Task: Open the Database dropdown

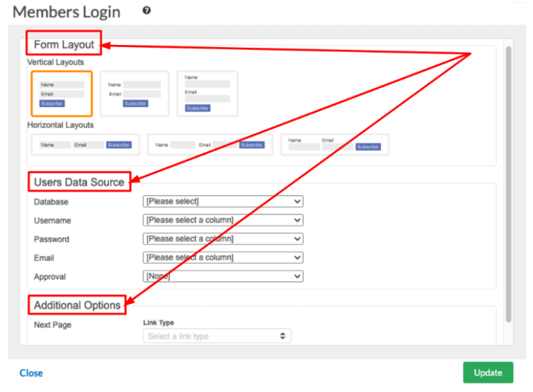Action: (223, 201)
